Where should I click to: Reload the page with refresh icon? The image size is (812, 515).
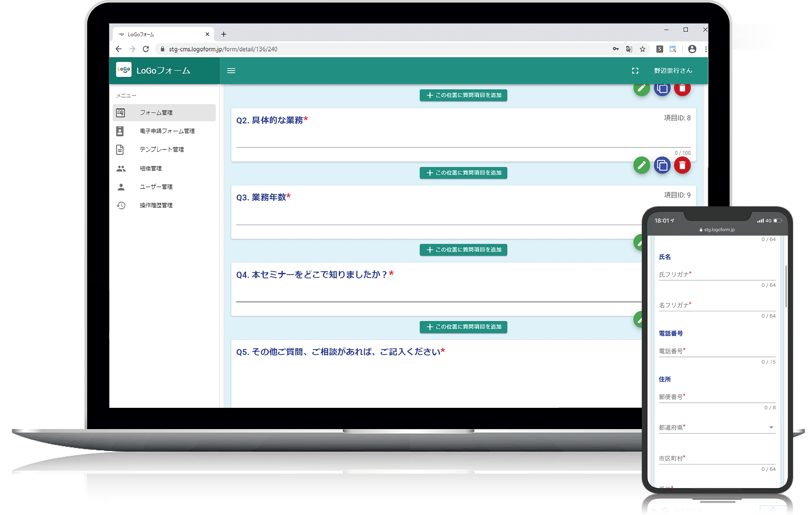[x=146, y=49]
